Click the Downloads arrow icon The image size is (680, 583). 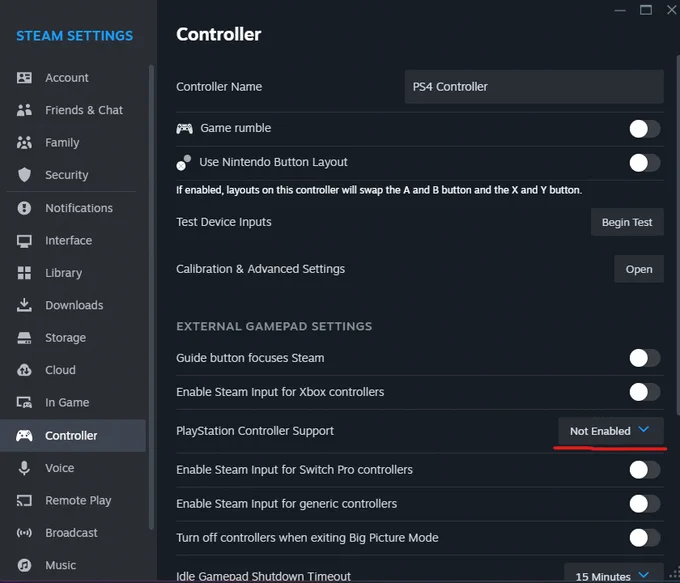(24, 305)
